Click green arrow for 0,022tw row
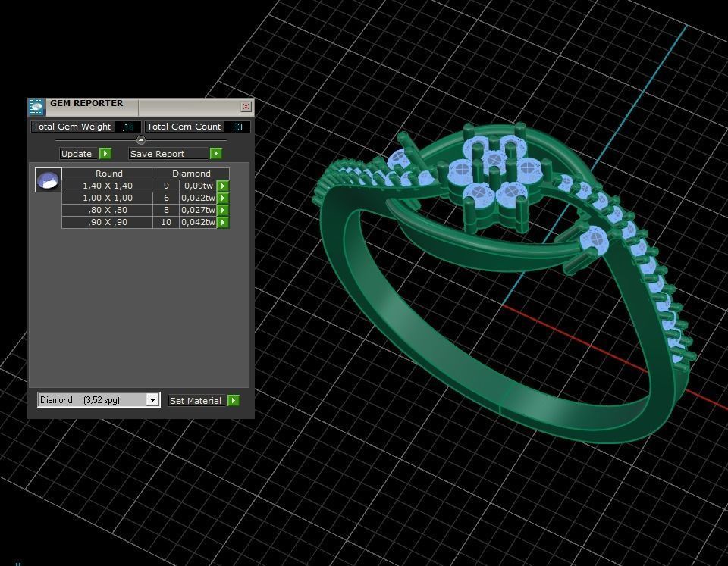The height and width of the screenshot is (566, 728). click(223, 198)
